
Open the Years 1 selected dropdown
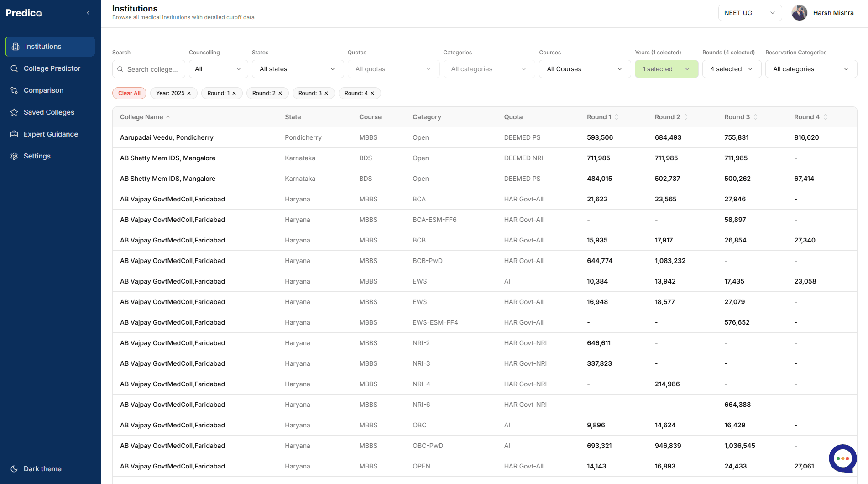click(x=666, y=69)
